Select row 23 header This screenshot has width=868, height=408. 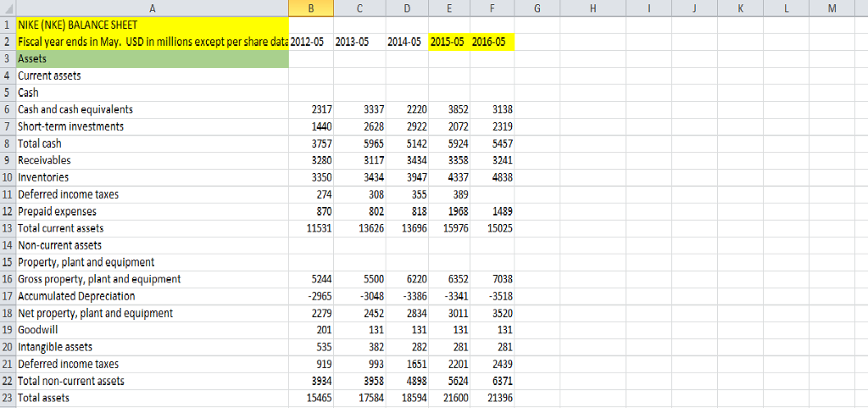point(8,398)
